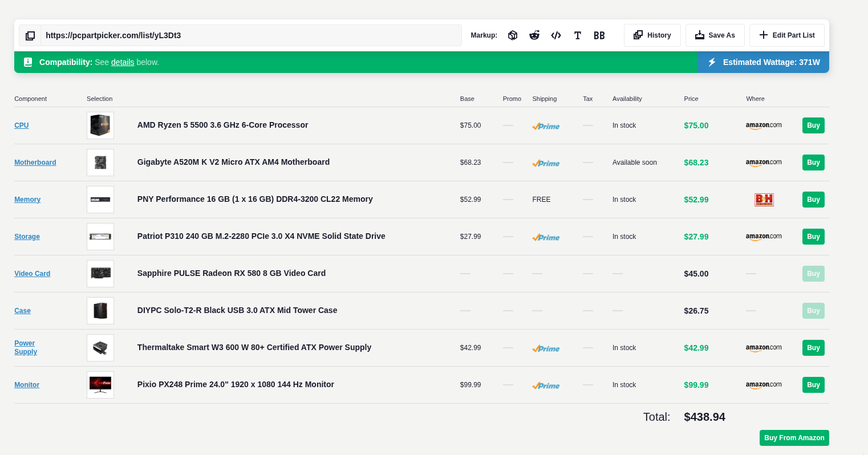Image resolution: width=868 pixels, height=455 pixels.
Task: View the Sapphire RX 580 thumbnail
Action: click(x=100, y=274)
